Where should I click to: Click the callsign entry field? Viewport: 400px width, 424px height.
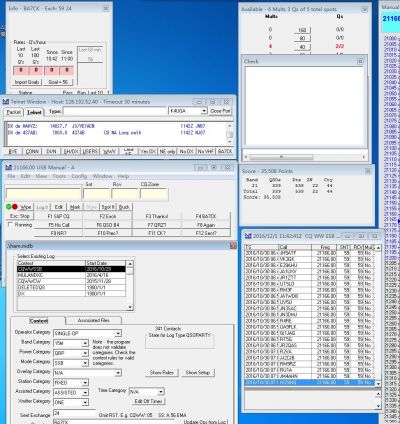[x=43, y=194]
